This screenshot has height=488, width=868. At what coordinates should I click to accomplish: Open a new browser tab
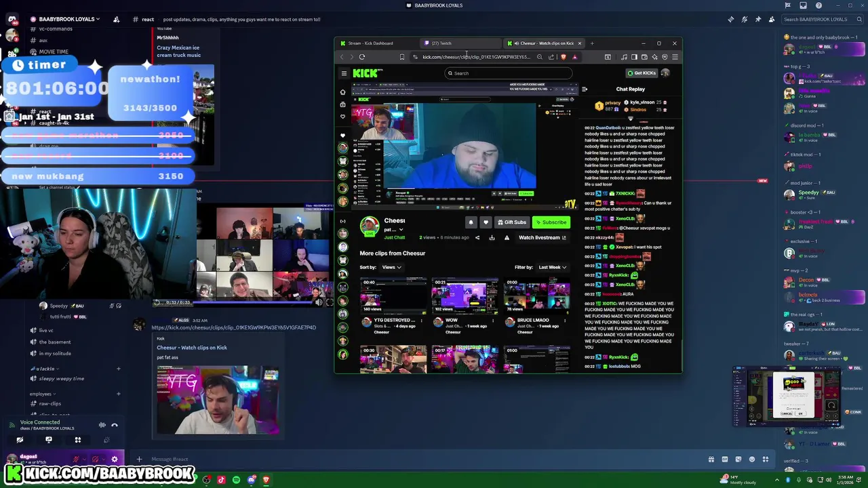tap(592, 43)
